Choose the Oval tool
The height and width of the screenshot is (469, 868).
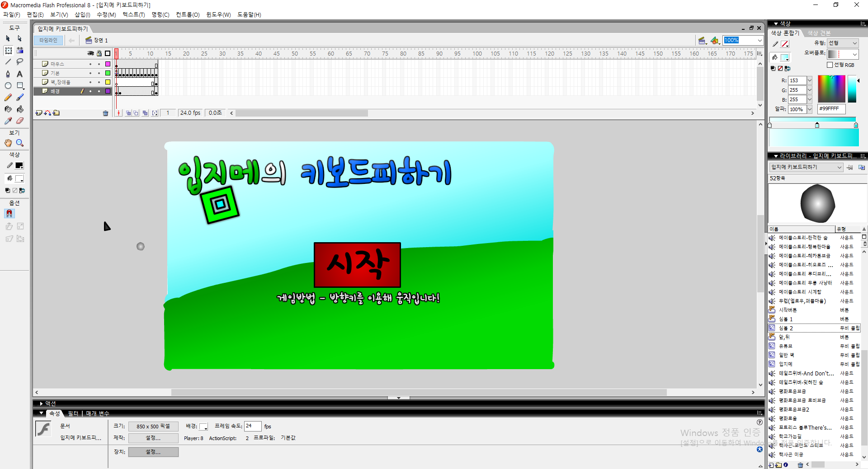tap(8, 85)
